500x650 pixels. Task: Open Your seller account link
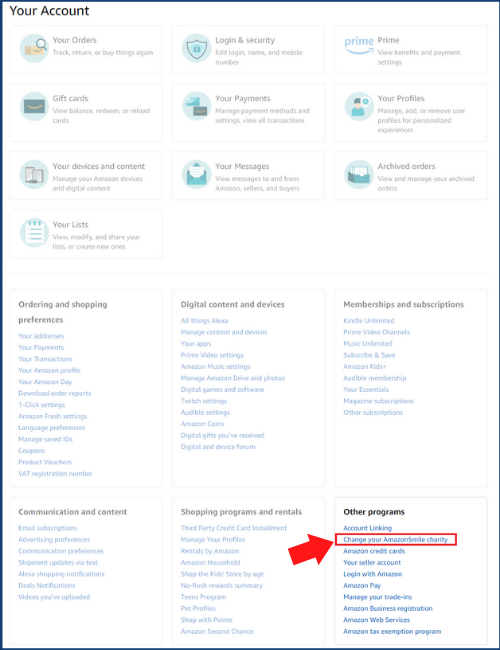372,563
